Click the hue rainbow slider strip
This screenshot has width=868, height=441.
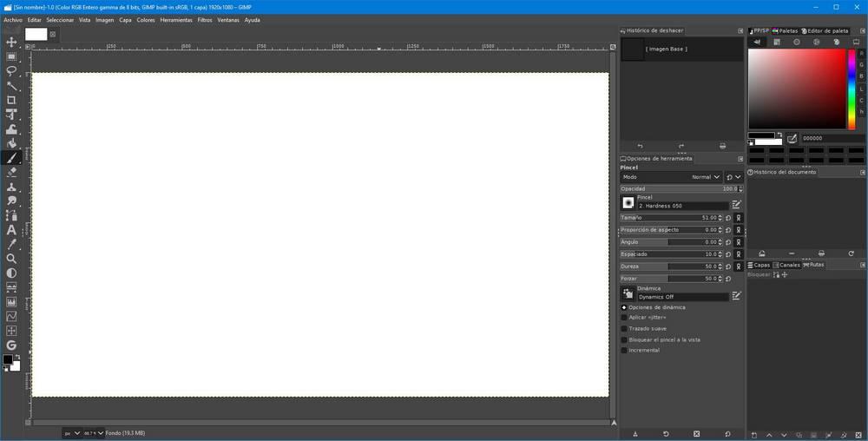click(852, 89)
